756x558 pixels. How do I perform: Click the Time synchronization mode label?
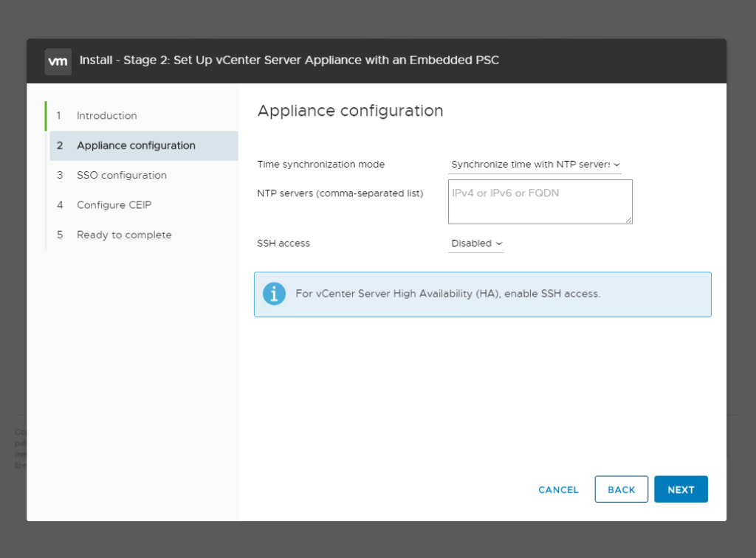pos(320,165)
